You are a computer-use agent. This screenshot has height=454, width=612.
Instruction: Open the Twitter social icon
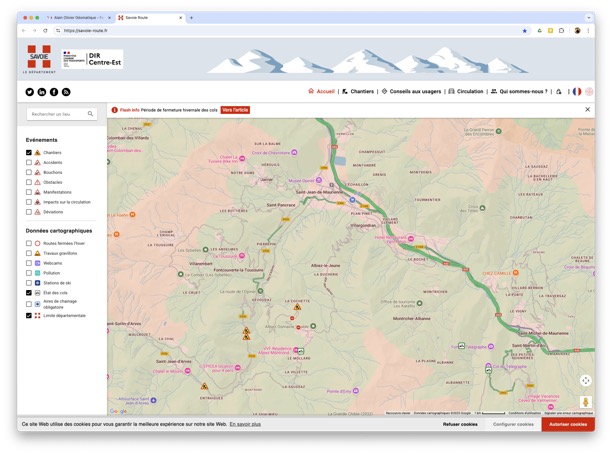[30, 91]
